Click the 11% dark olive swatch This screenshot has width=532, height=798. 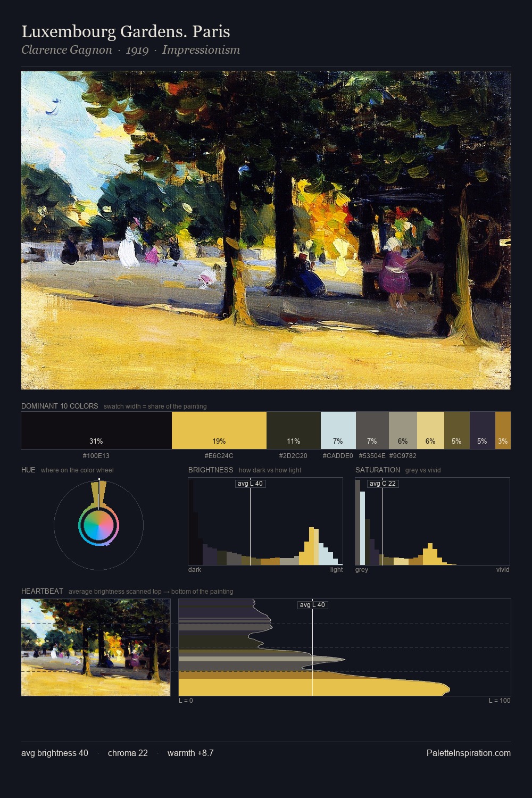(294, 430)
